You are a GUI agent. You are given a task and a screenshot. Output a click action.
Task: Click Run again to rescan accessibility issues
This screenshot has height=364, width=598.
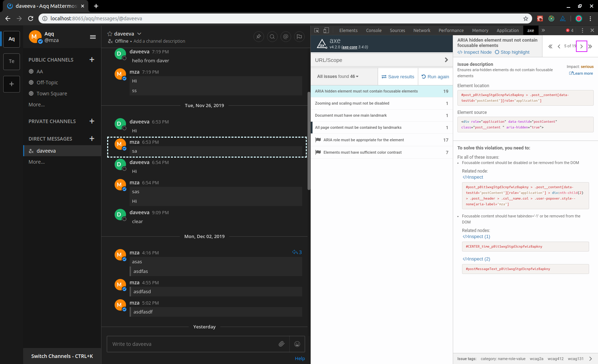coord(435,77)
